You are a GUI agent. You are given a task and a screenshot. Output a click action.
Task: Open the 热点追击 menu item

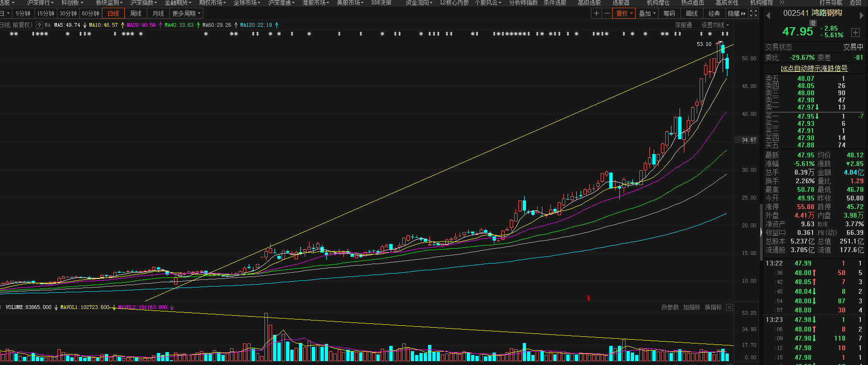click(x=692, y=3)
